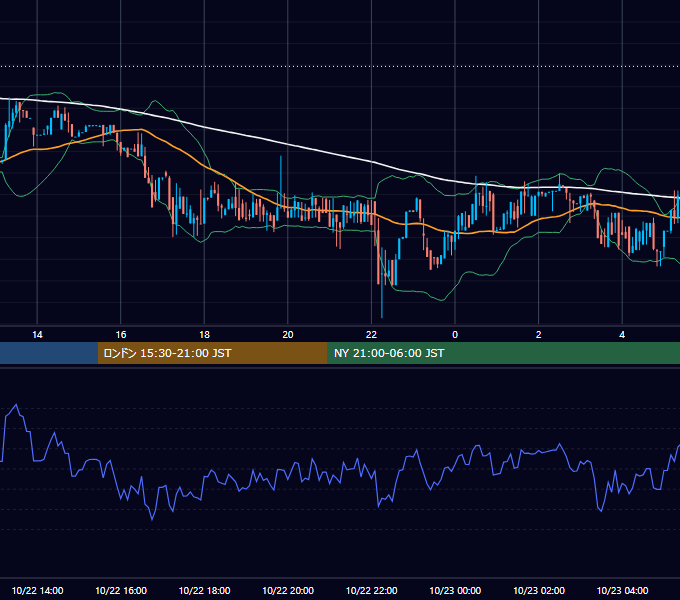Image resolution: width=680 pixels, height=600 pixels.
Task: Click the 18 hour label on the price chart axis
Action: pyautogui.click(x=204, y=335)
